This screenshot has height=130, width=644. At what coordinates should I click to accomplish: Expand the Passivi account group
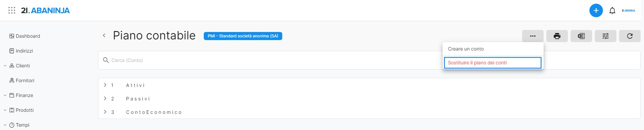click(x=105, y=98)
